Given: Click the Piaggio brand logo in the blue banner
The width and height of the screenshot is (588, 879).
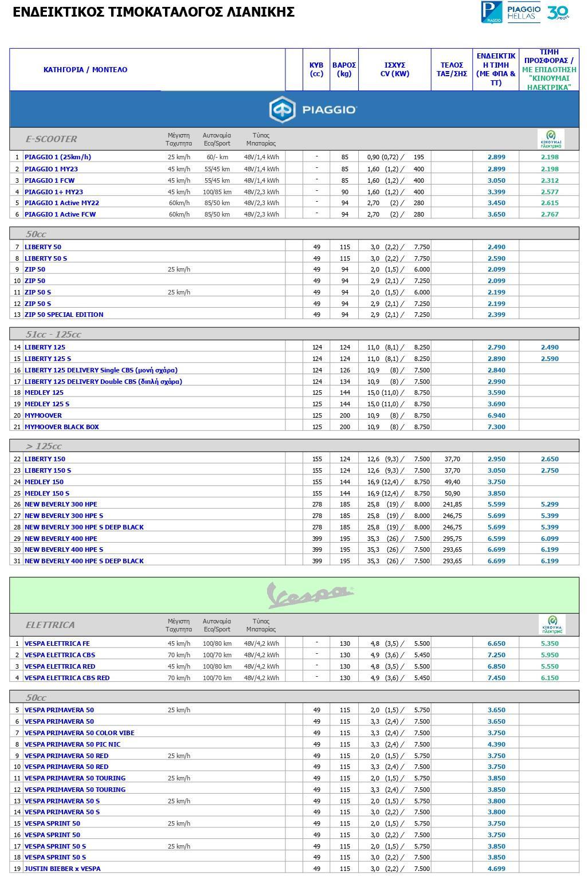Looking at the screenshot, I should pos(313,109).
